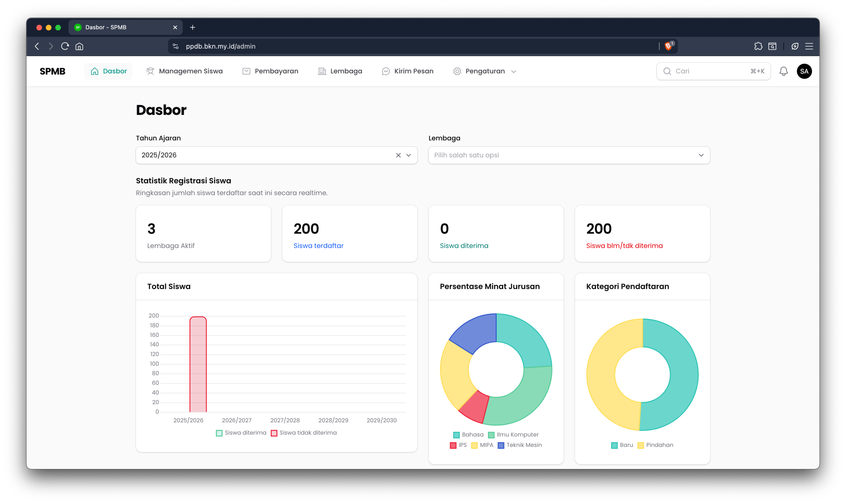Reload the page with the refresh icon
The width and height of the screenshot is (846, 504).
coord(65,46)
